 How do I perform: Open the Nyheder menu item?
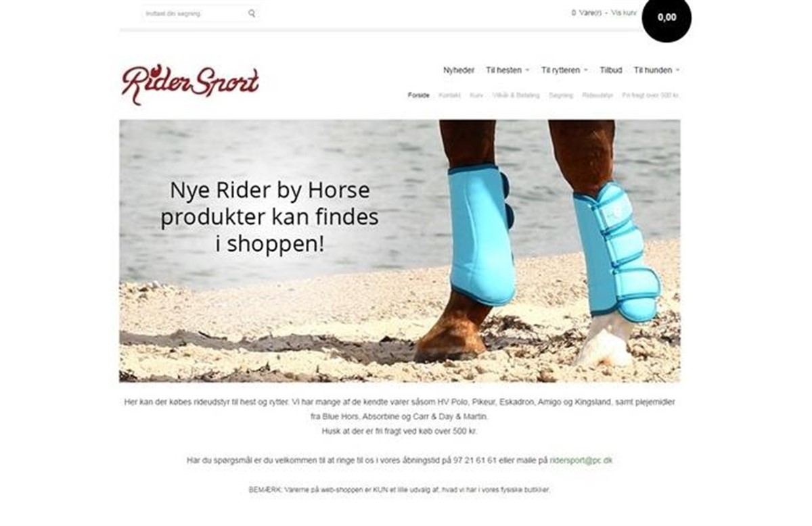459,70
